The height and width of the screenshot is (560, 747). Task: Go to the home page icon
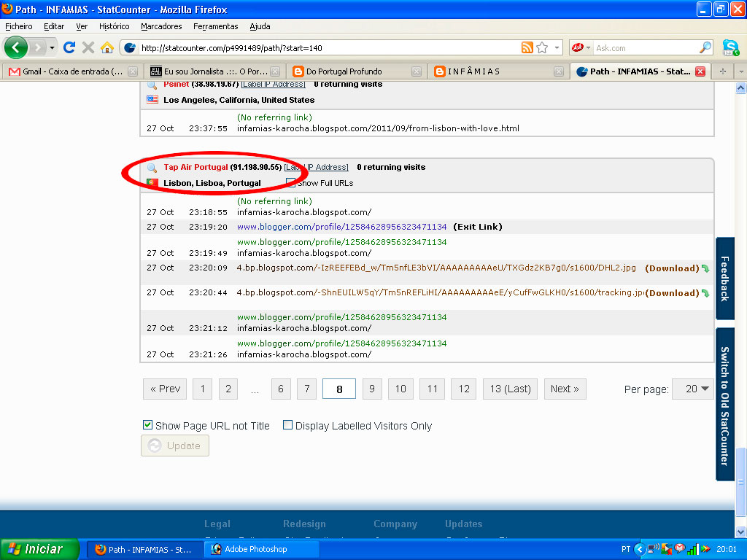[x=107, y=47]
